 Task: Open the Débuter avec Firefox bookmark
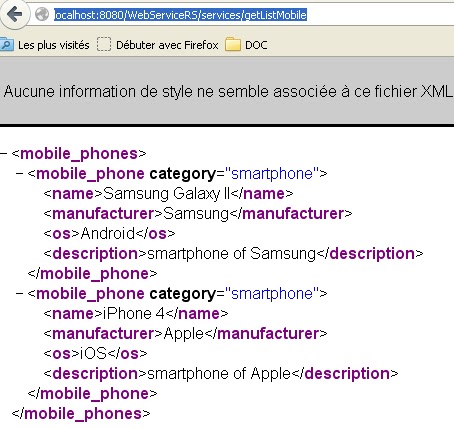click(x=158, y=45)
